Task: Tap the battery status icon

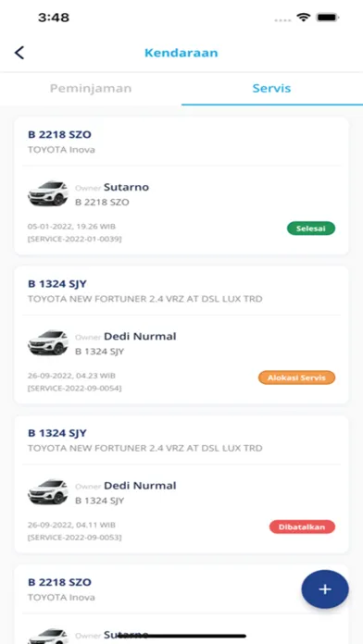Action: tap(327, 18)
